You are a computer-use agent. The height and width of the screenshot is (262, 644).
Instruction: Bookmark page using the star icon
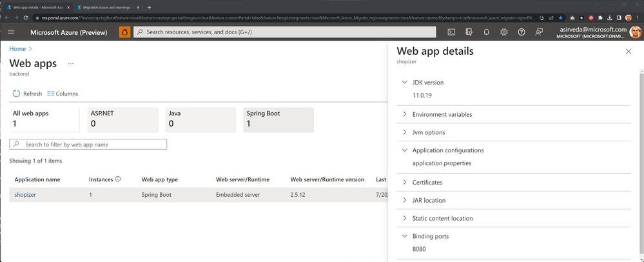(x=560, y=17)
